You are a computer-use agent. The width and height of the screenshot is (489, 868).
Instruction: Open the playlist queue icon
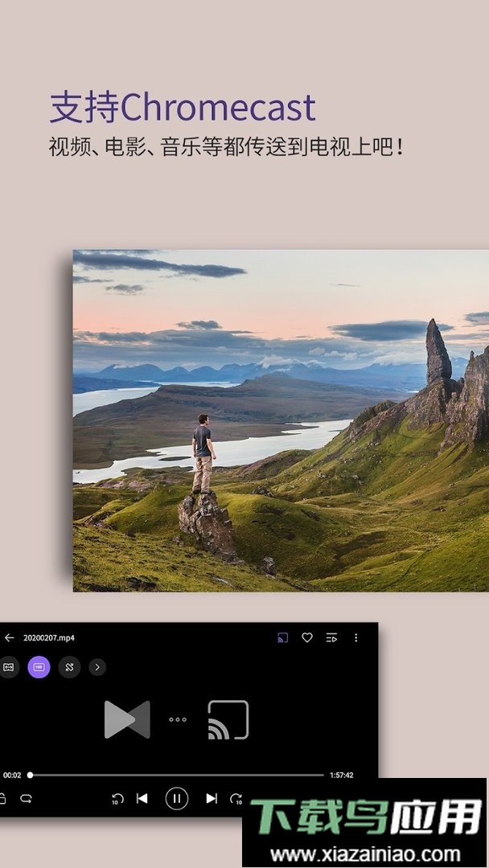(331, 637)
